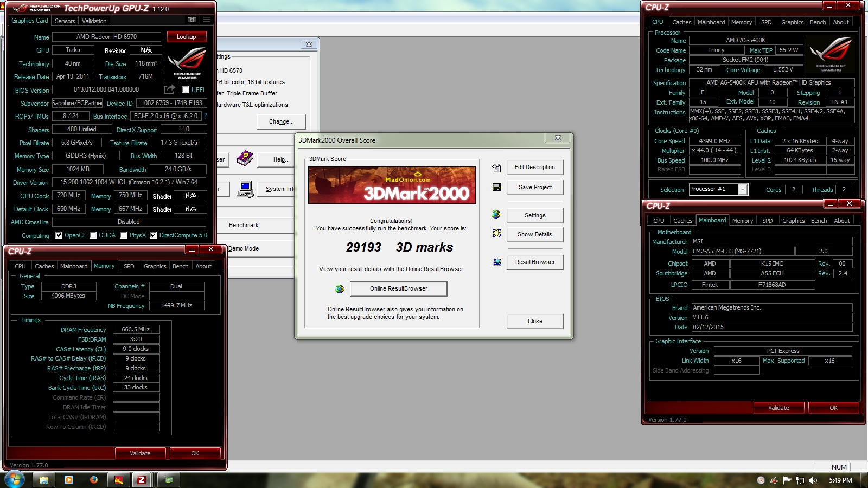
Task: Click the GPU-Z screenshot camera icon
Action: click(x=192, y=20)
